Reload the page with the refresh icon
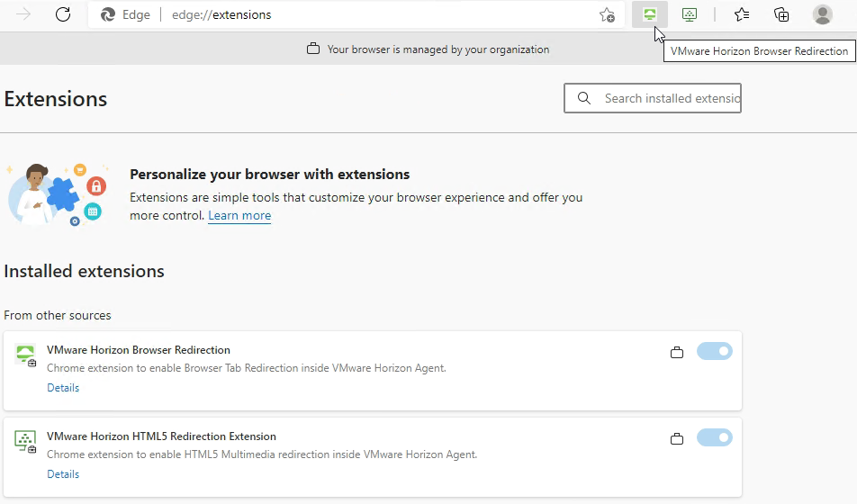 tap(63, 14)
